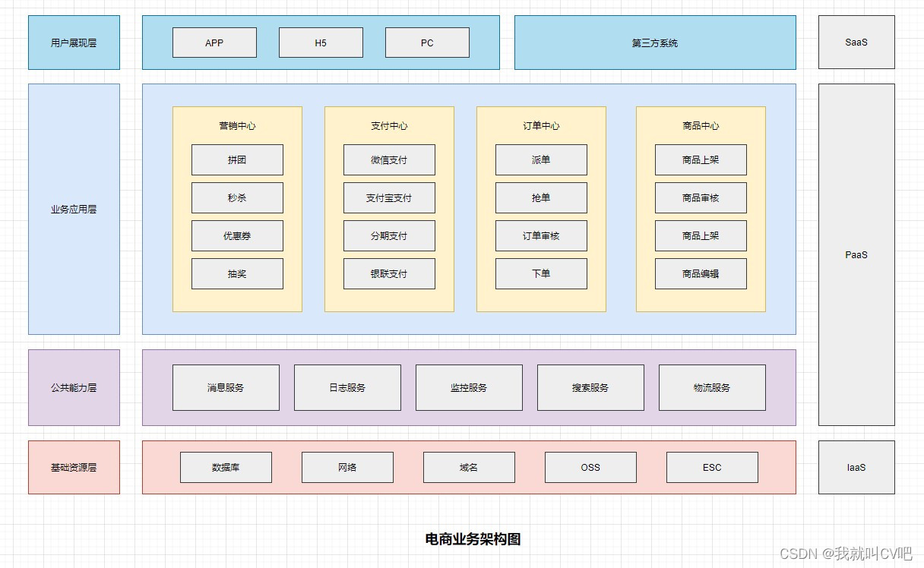Select the H5 element
Image resolution: width=924 pixels, height=568 pixels.
coord(321,43)
